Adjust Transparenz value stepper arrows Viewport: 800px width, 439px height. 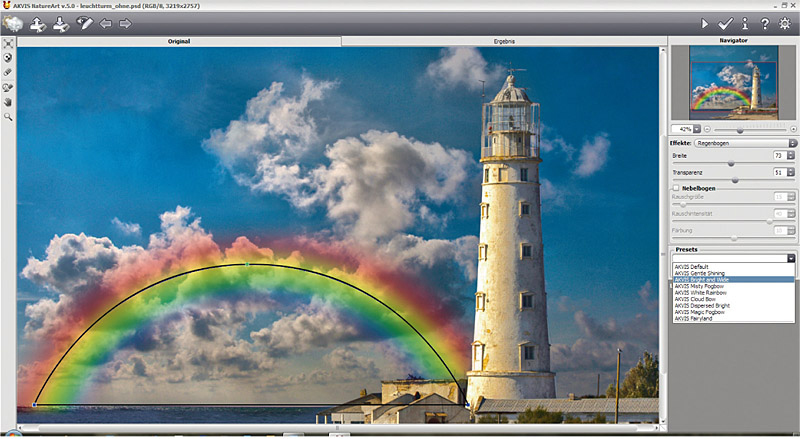point(791,173)
